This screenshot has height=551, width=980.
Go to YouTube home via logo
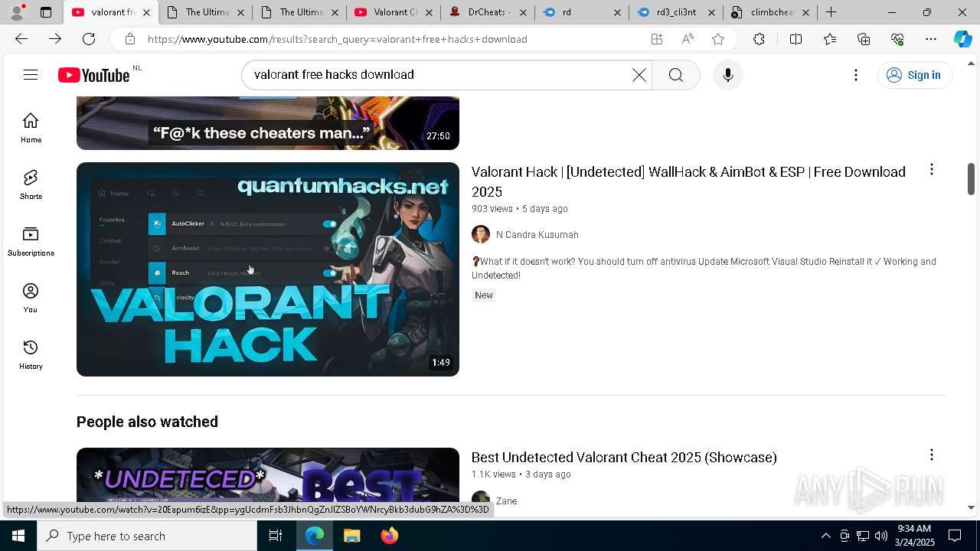94,75
